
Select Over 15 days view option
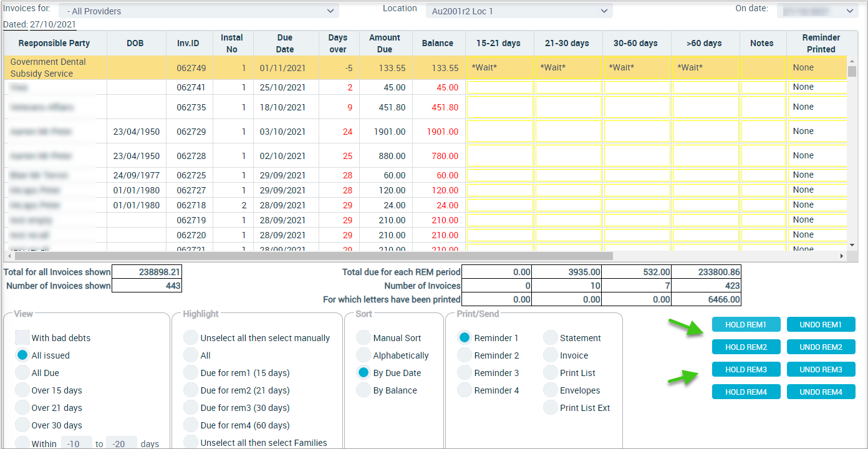pyautogui.click(x=22, y=390)
